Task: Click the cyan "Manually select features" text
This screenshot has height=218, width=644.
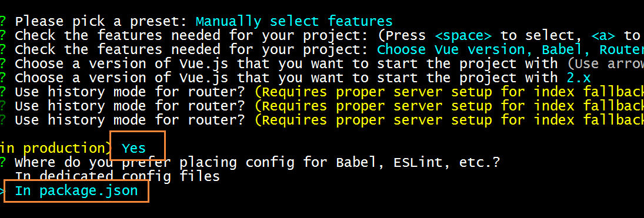Action: (294, 21)
